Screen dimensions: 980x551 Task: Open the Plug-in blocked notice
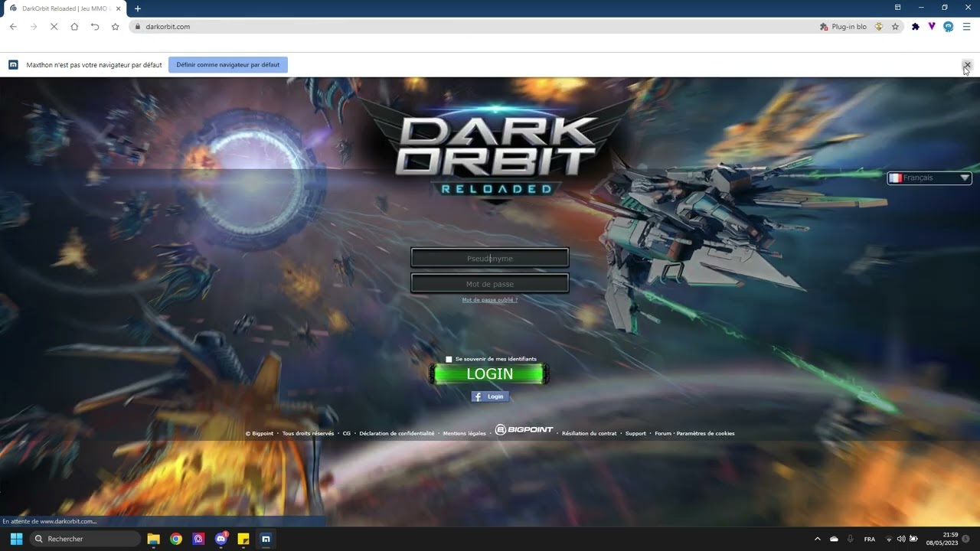click(x=843, y=27)
